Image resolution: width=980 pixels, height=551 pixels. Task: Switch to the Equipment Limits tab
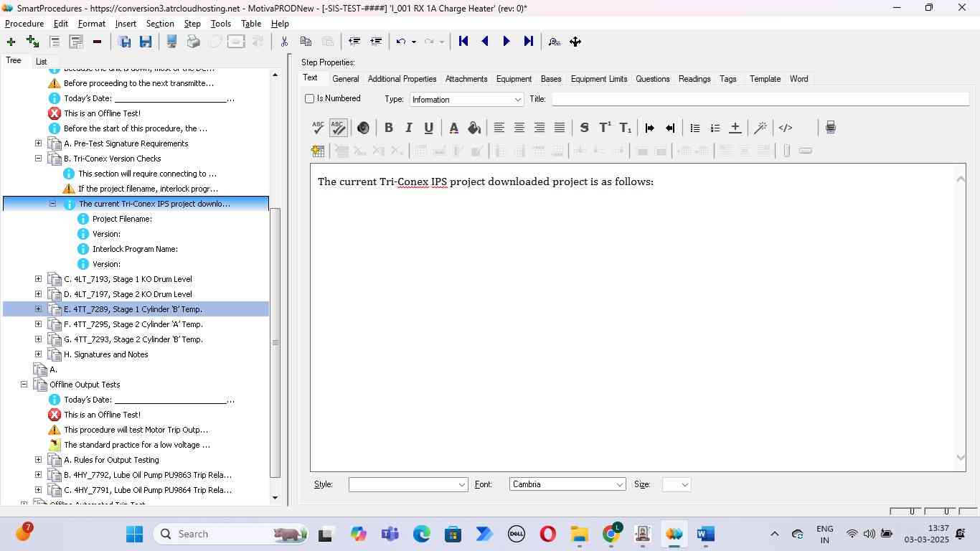pos(599,79)
